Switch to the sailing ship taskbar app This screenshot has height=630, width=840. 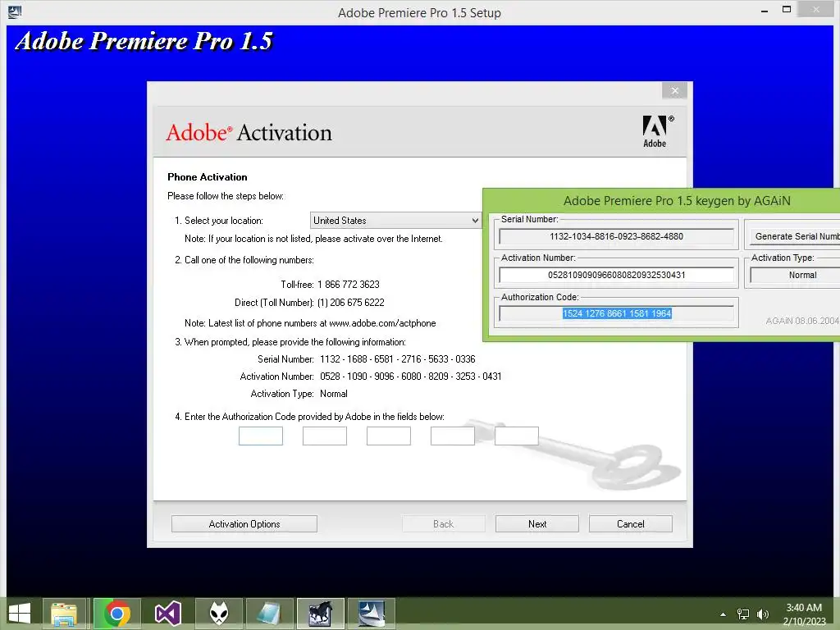tap(372, 614)
